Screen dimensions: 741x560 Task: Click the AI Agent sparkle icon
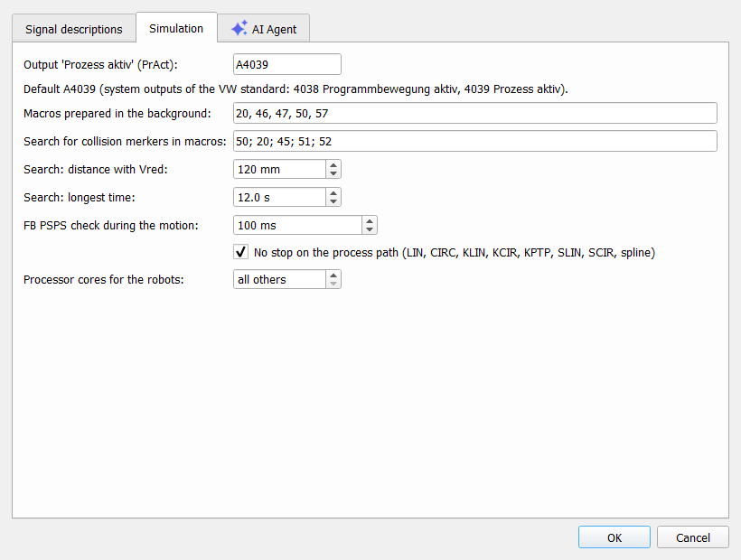239,29
